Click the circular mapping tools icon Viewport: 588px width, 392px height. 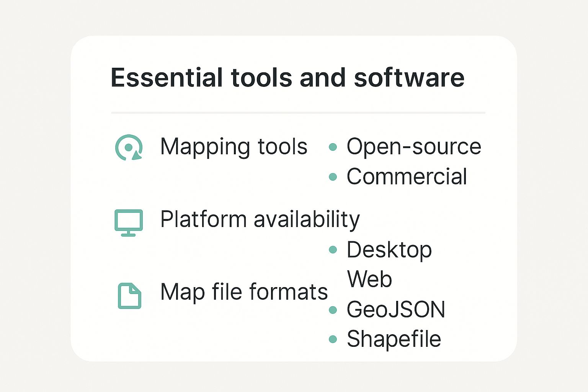click(129, 147)
